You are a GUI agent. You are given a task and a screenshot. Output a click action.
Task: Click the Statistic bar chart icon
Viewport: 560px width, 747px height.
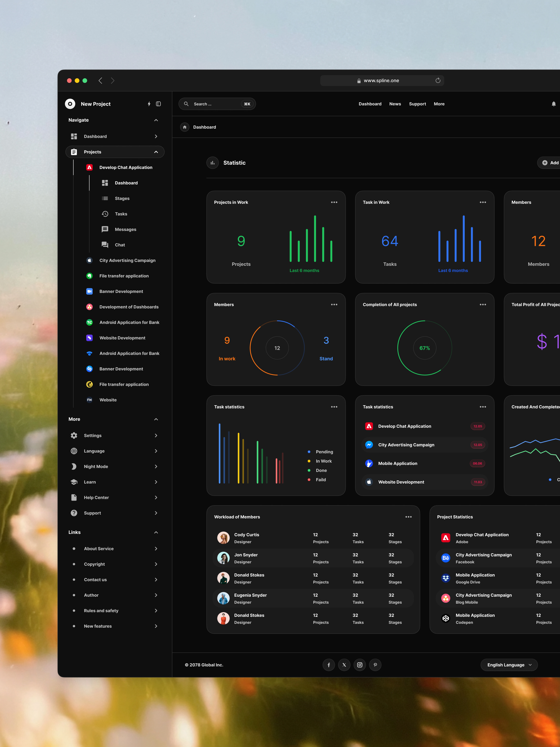pos(213,163)
